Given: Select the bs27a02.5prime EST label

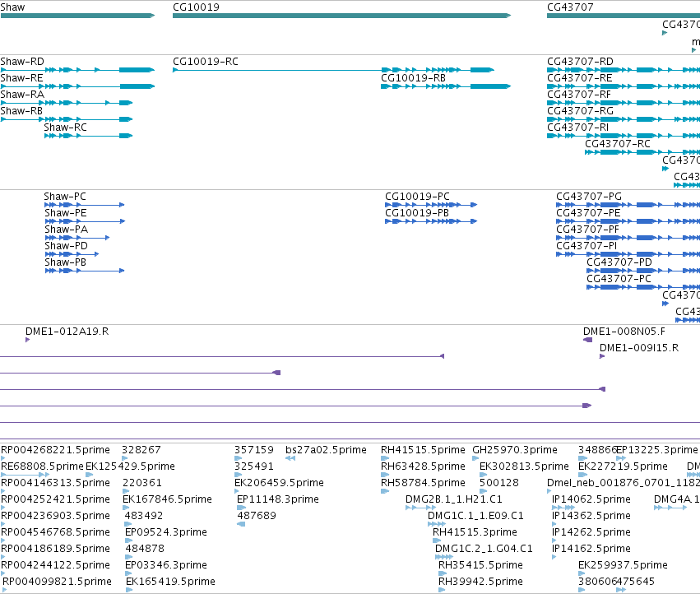Looking at the screenshot, I should point(326,450).
